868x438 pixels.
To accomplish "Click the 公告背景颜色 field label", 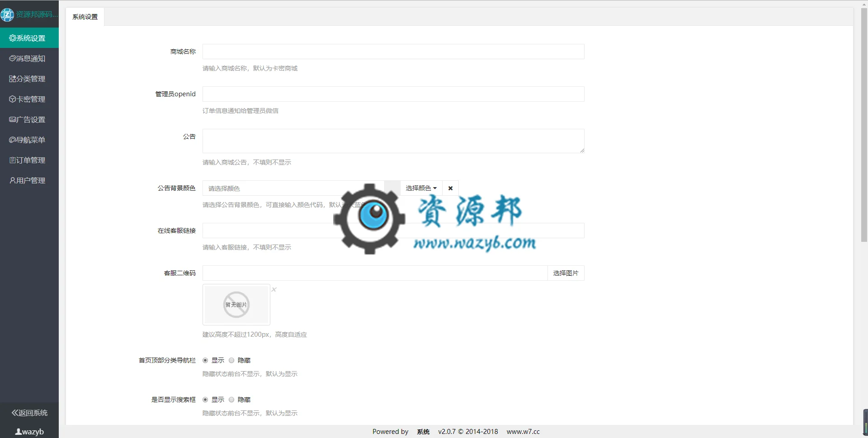I will click(177, 188).
